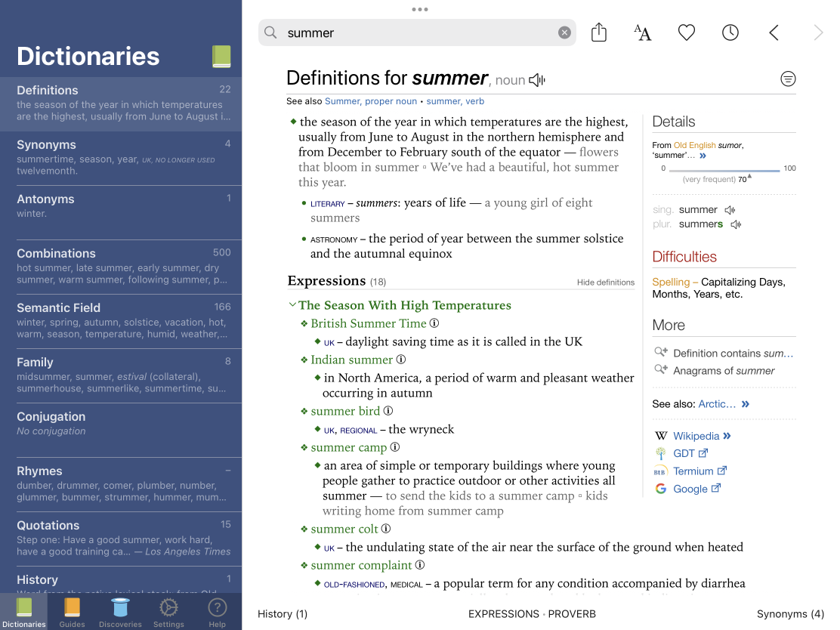Open the share sheet icon
Viewport: 840px width, 630px height.
click(x=598, y=32)
